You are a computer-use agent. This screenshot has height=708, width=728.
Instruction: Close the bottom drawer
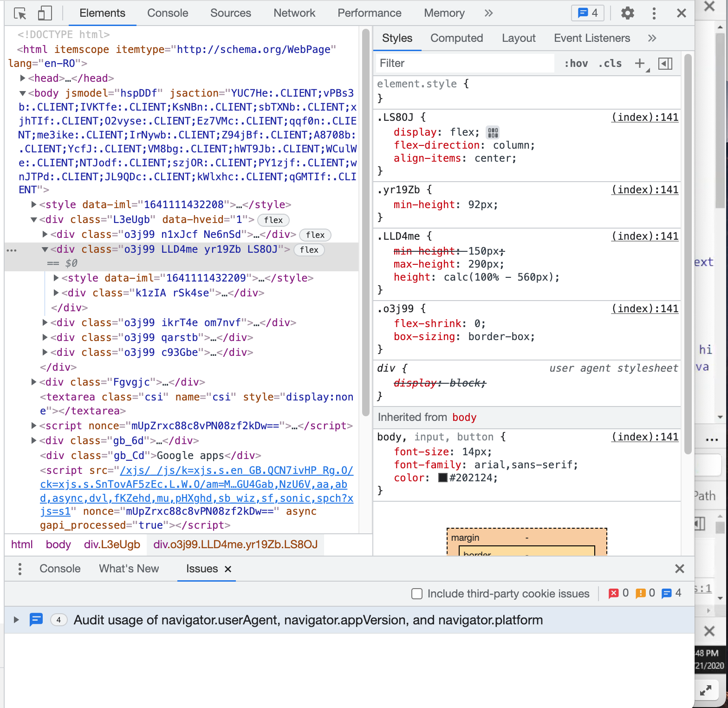[680, 569]
